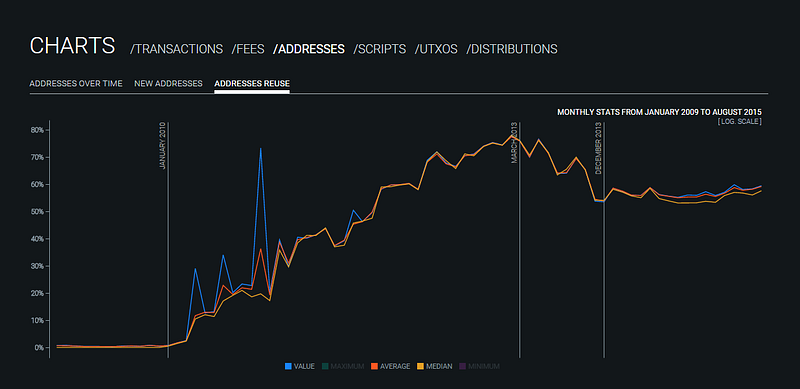Click the 60% y-axis label
The height and width of the screenshot is (389, 800).
tap(37, 184)
